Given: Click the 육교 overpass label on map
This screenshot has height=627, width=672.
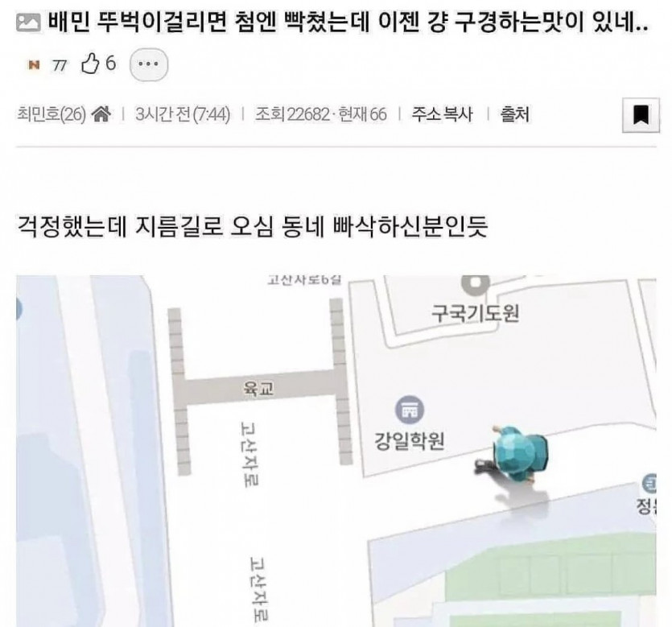Looking at the screenshot, I should [258, 389].
